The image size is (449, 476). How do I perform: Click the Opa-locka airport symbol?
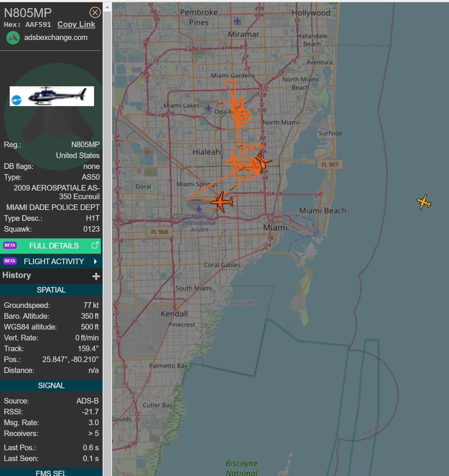click(209, 108)
